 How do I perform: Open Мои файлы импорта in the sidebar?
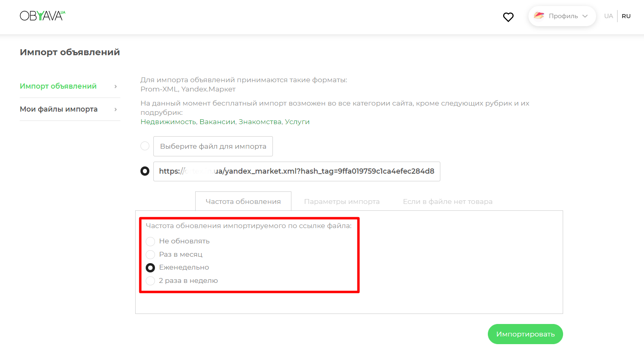pos(59,109)
